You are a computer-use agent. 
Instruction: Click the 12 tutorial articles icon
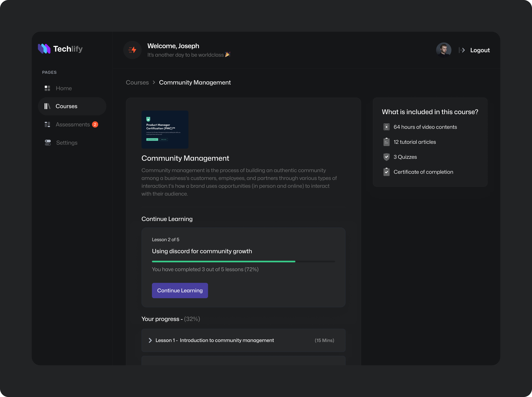[x=387, y=142]
